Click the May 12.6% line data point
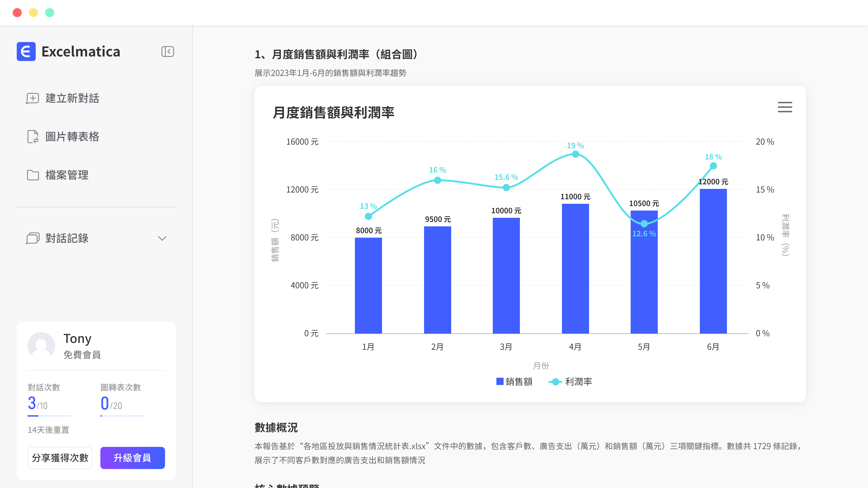The image size is (868, 488). pos(644,224)
